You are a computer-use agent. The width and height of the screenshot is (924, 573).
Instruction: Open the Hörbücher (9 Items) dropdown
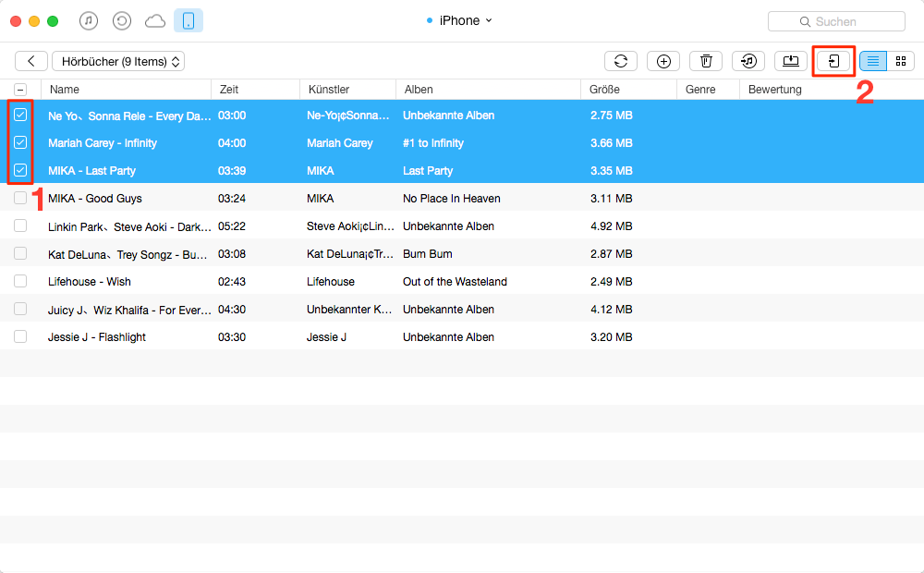tap(118, 61)
